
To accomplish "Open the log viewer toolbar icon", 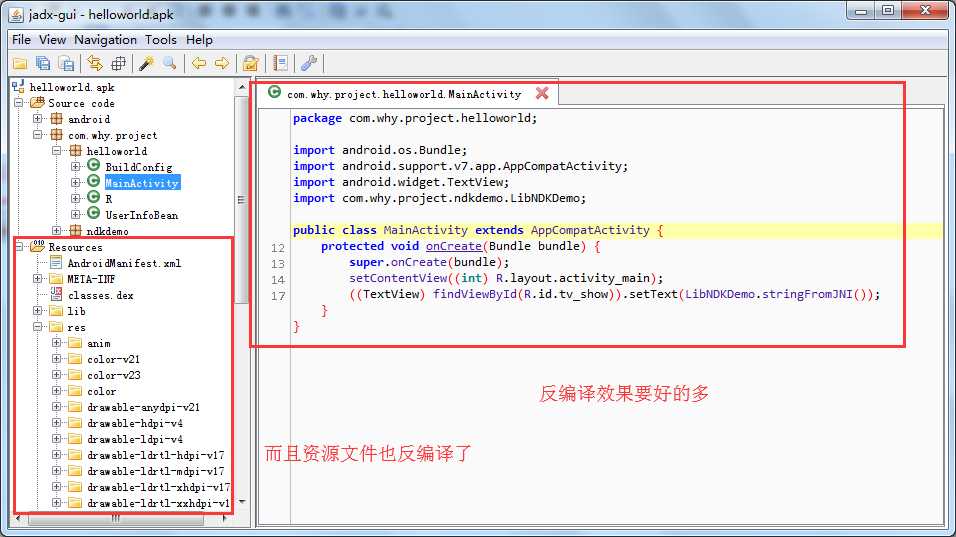I will tap(280, 63).
